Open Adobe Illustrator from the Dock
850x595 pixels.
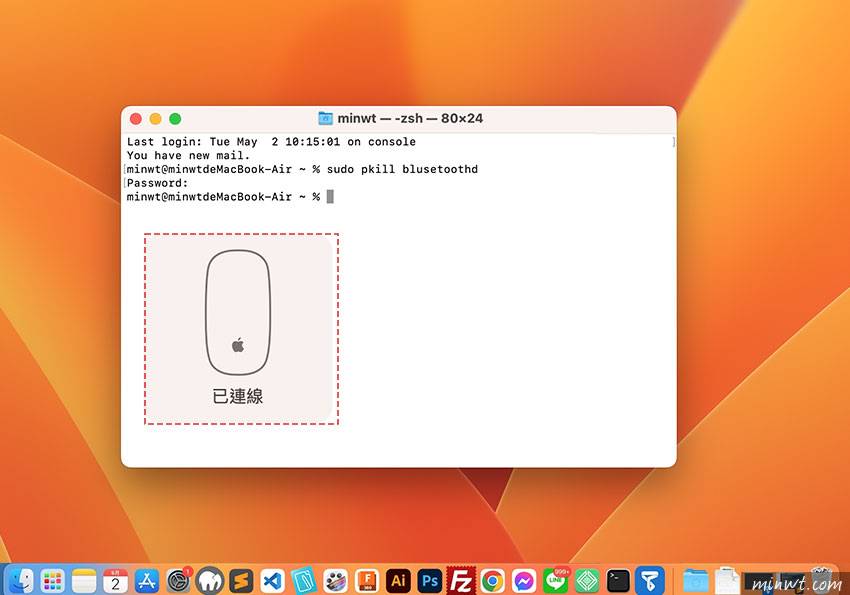(398, 581)
